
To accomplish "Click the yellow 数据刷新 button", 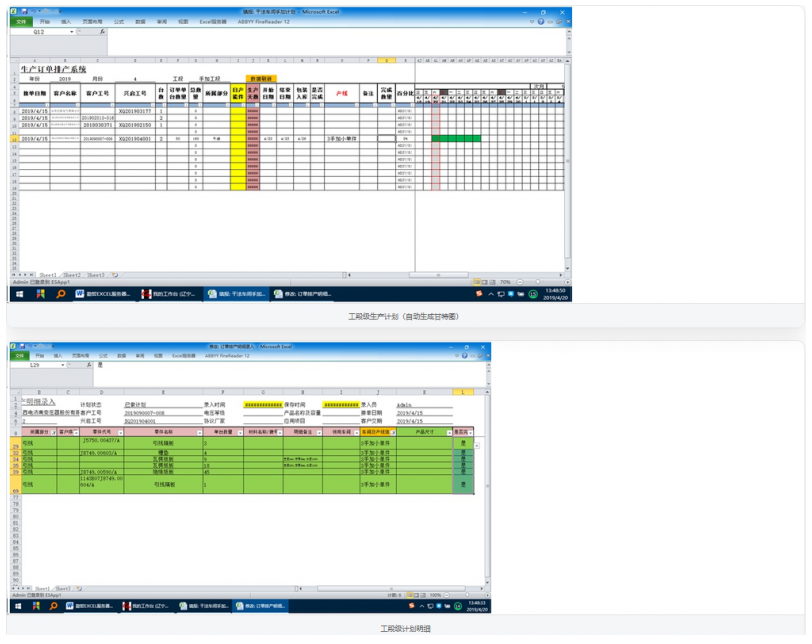I will click(x=262, y=79).
